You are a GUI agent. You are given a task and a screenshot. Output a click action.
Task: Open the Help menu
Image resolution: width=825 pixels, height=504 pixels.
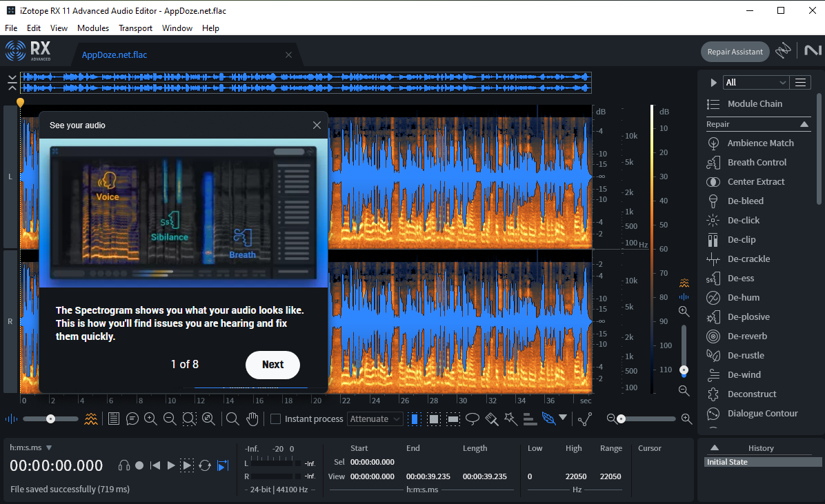click(210, 28)
